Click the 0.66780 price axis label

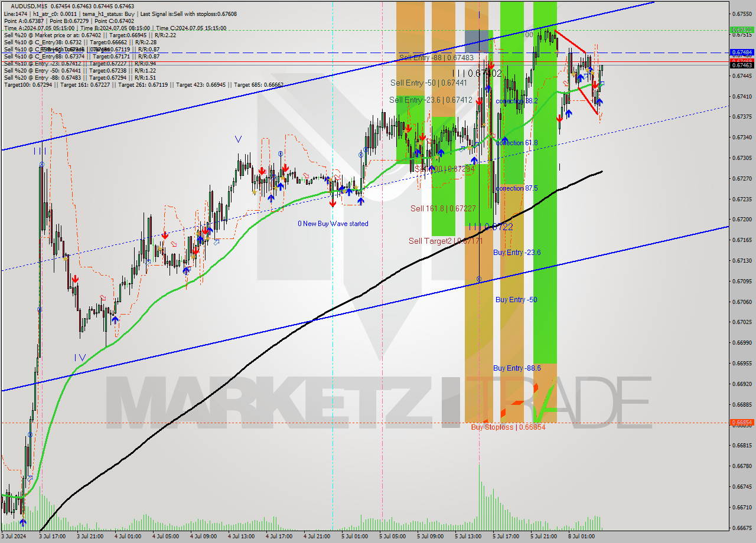(x=742, y=466)
